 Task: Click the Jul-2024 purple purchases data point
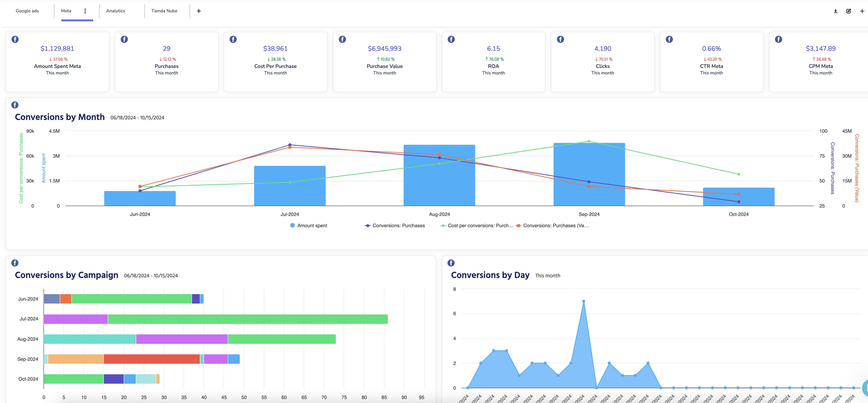pos(290,145)
